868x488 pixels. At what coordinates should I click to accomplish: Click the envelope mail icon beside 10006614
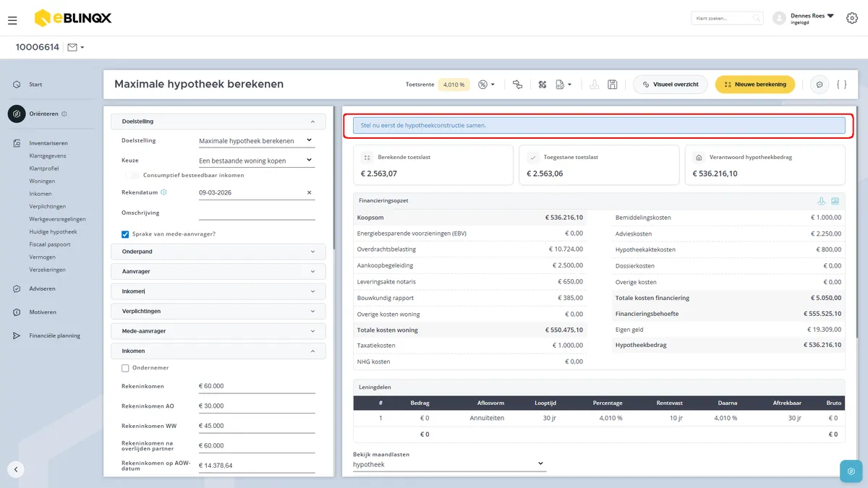click(75, 48)
